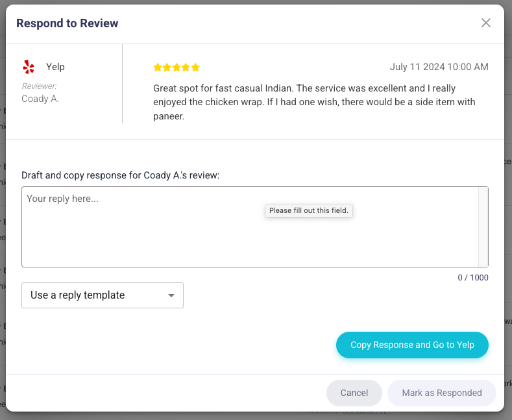Click the first yellow rating star
512x420 pixels.
158,68
